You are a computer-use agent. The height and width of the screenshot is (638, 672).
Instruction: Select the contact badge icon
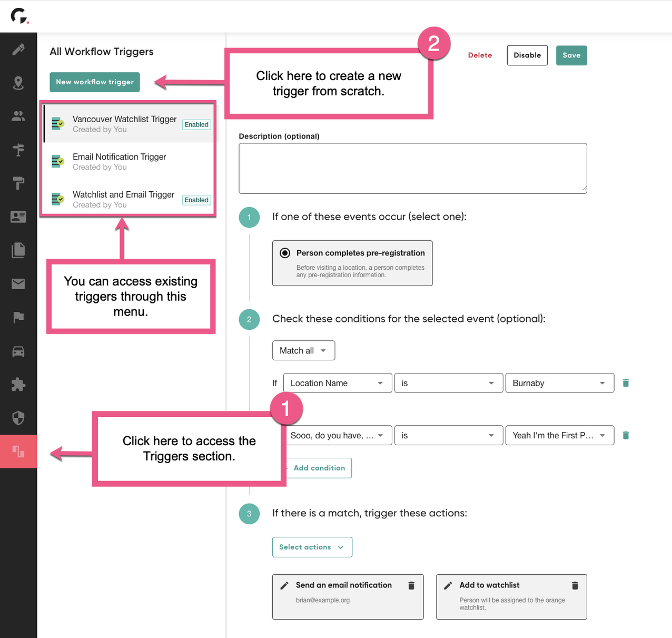tap(18, 217)
